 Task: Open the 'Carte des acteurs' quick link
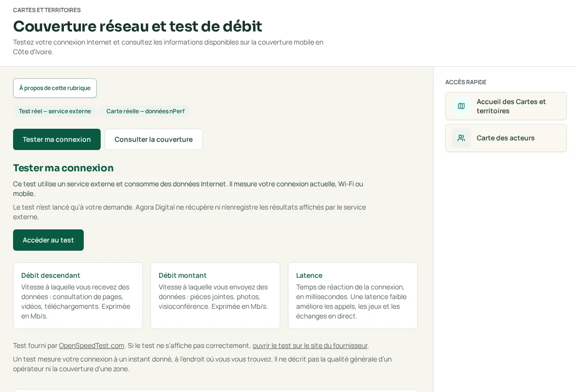tap(506, 138)
